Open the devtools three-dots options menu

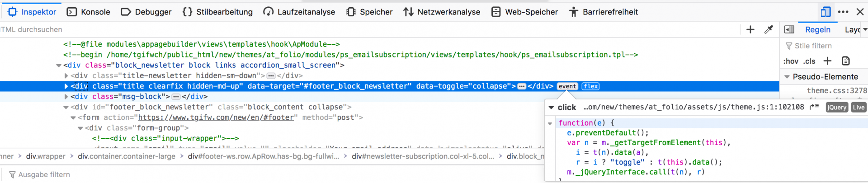(843, 12)
